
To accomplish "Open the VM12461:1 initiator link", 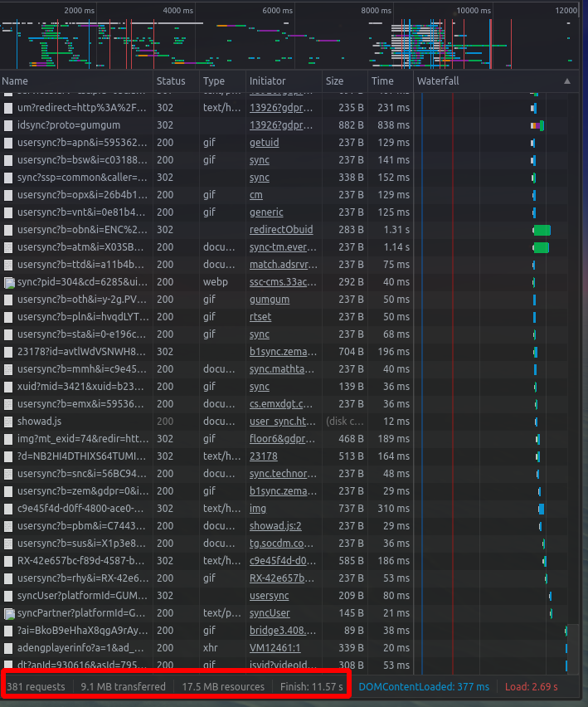I will (275, 648).
